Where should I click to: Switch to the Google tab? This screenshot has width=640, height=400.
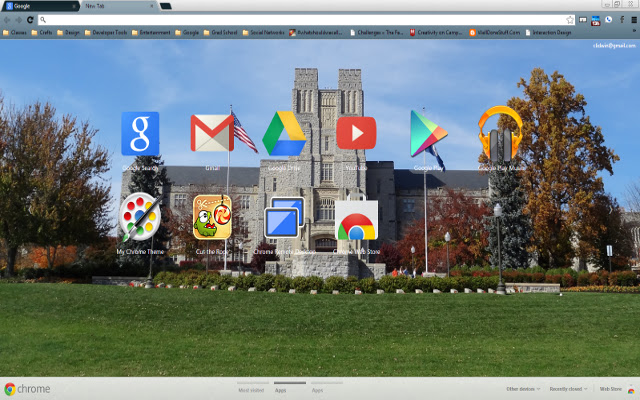(40, 6)
